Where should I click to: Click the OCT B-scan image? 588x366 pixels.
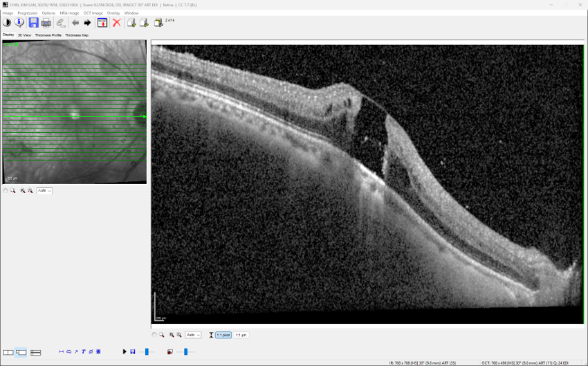(x=367, y=184)
